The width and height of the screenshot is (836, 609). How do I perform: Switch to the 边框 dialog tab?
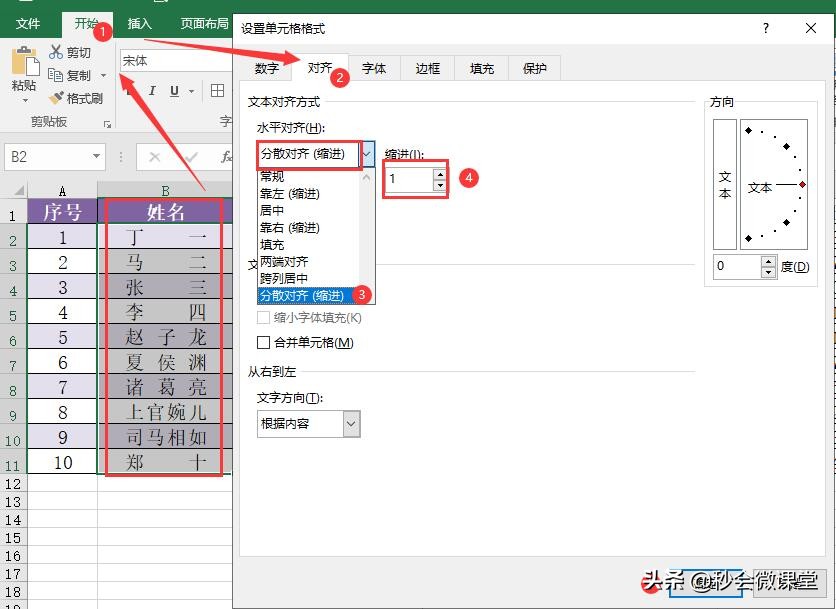coord(428,68)
